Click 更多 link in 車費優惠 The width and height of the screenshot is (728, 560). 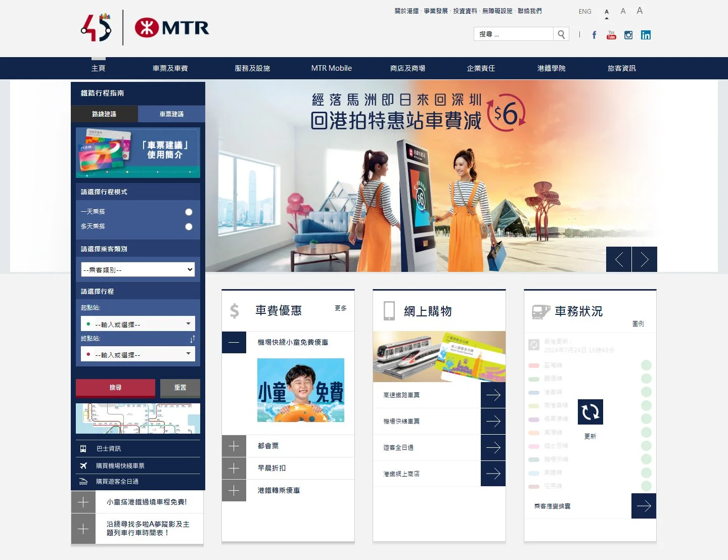[x=341, y=308]
